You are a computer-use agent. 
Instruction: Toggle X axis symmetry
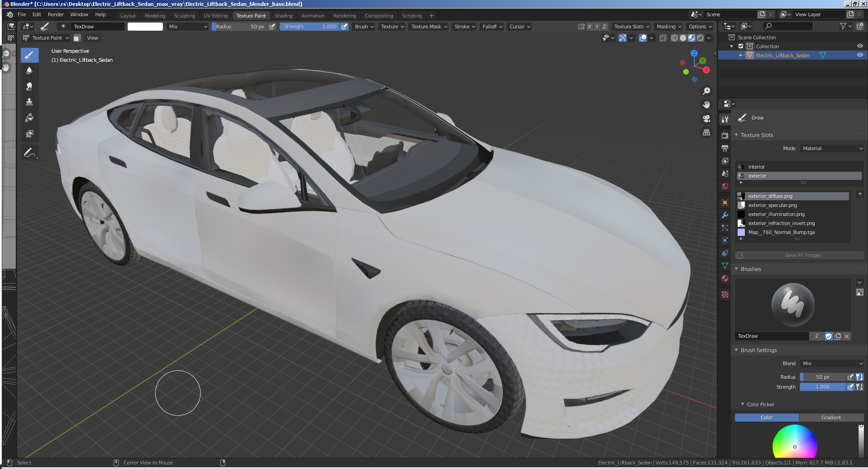(589, 27)
